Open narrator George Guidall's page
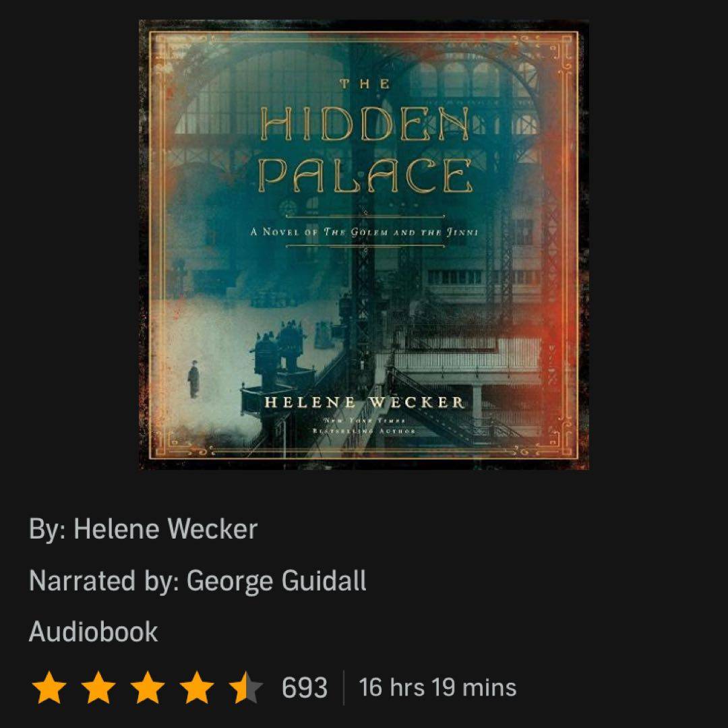Viewport: 728px width, 728px height. pos(276,580)
